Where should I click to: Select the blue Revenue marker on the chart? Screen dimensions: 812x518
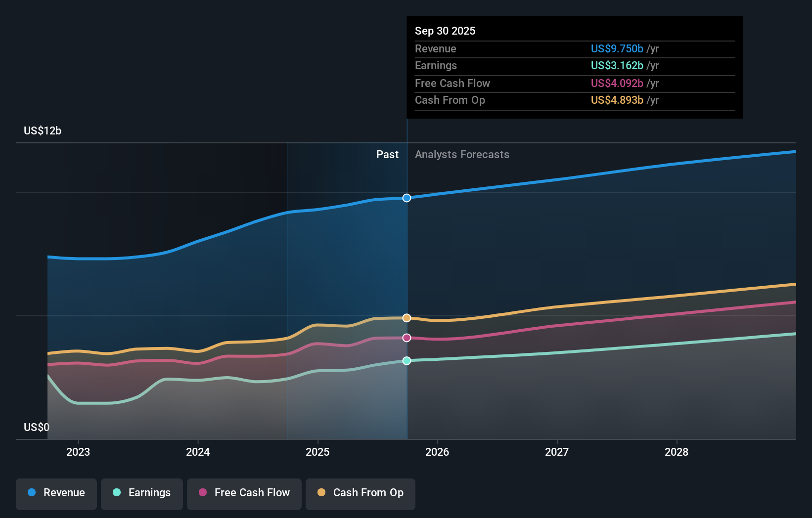coord(406,198)
